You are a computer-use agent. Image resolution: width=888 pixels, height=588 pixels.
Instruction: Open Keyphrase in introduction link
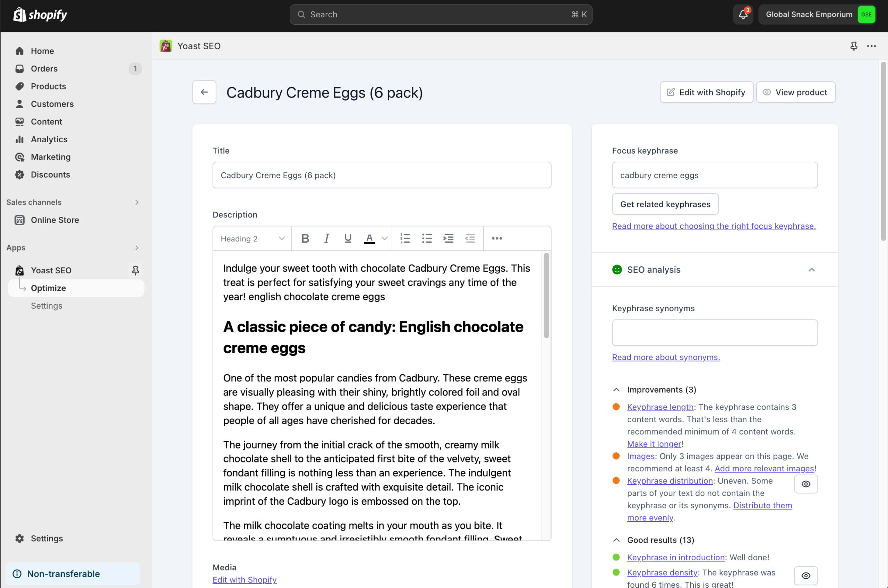[x=676, y=557]
